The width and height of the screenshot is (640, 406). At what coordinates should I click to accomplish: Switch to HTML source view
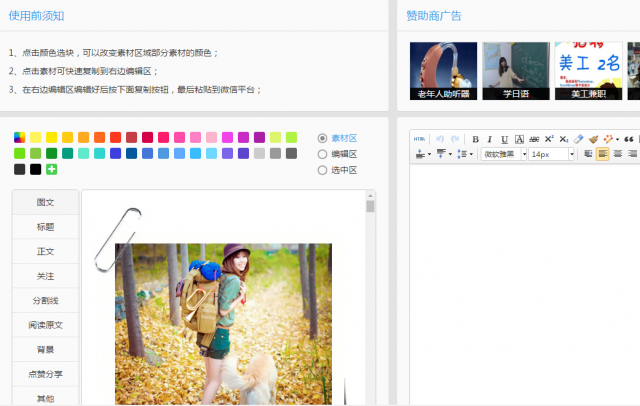pyautogui.click(x=419, y=139)
